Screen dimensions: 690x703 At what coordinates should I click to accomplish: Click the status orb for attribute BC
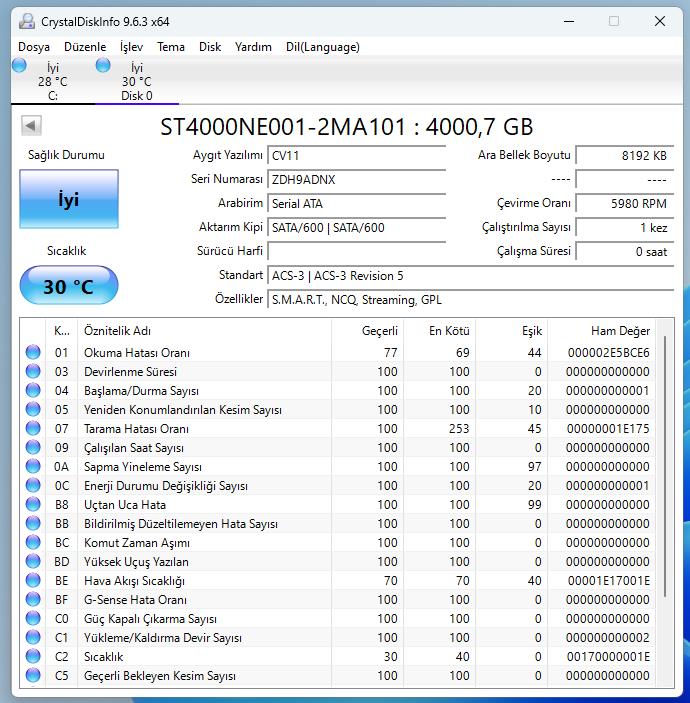point(33,542)
